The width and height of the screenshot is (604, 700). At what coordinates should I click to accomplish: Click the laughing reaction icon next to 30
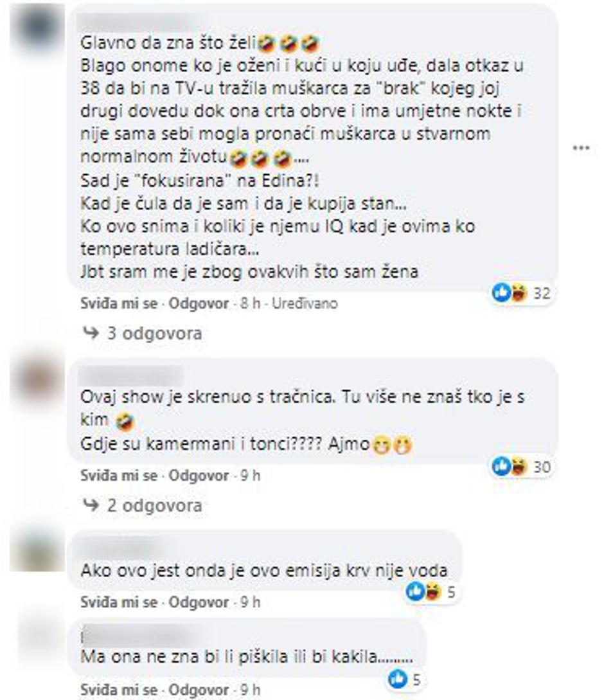(519, 467)
